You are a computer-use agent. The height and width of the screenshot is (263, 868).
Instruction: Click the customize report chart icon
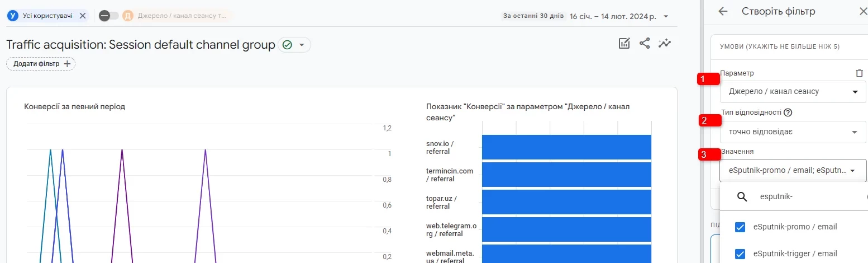pos(624,44)
